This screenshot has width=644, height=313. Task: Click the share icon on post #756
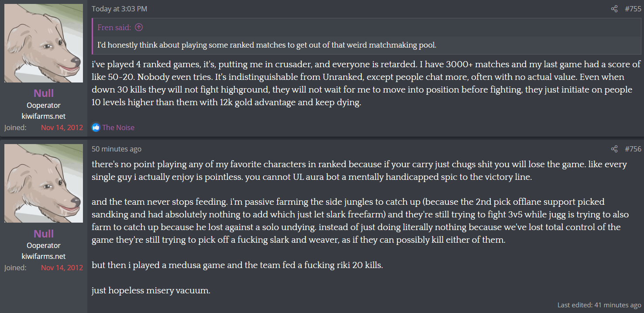click(614, 149)
